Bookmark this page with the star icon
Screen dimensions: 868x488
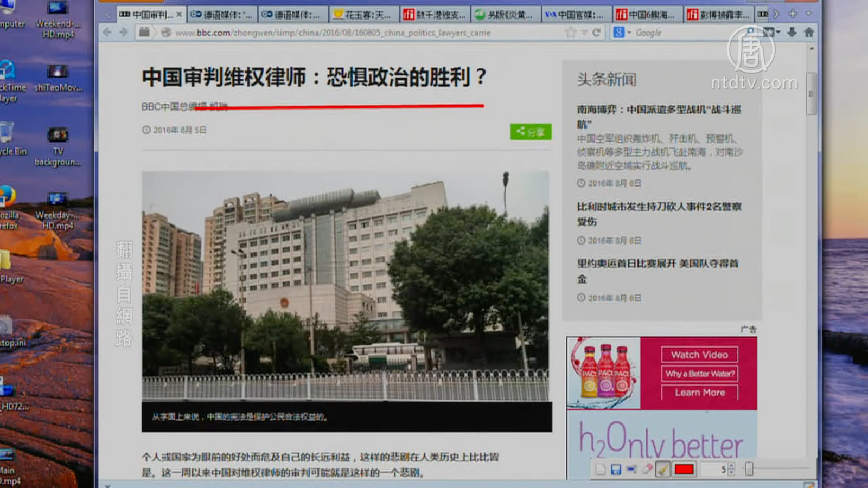click(x=570, y=33)
